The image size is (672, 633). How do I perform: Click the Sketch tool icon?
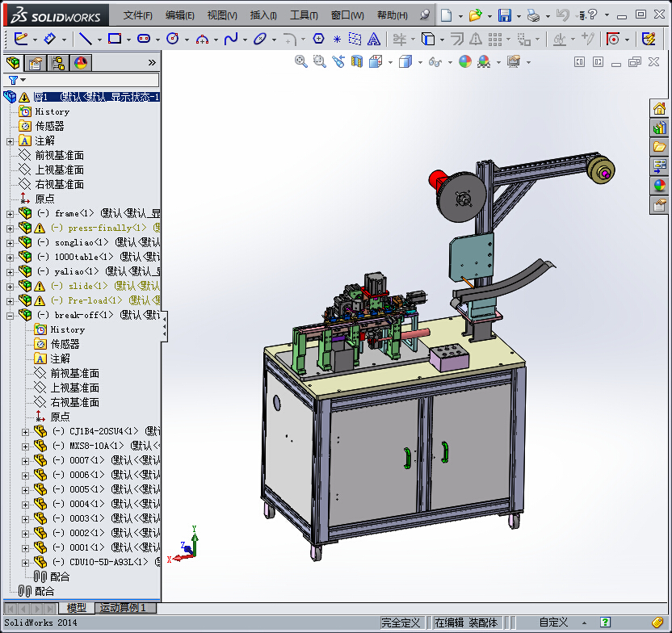click(20, 39)
